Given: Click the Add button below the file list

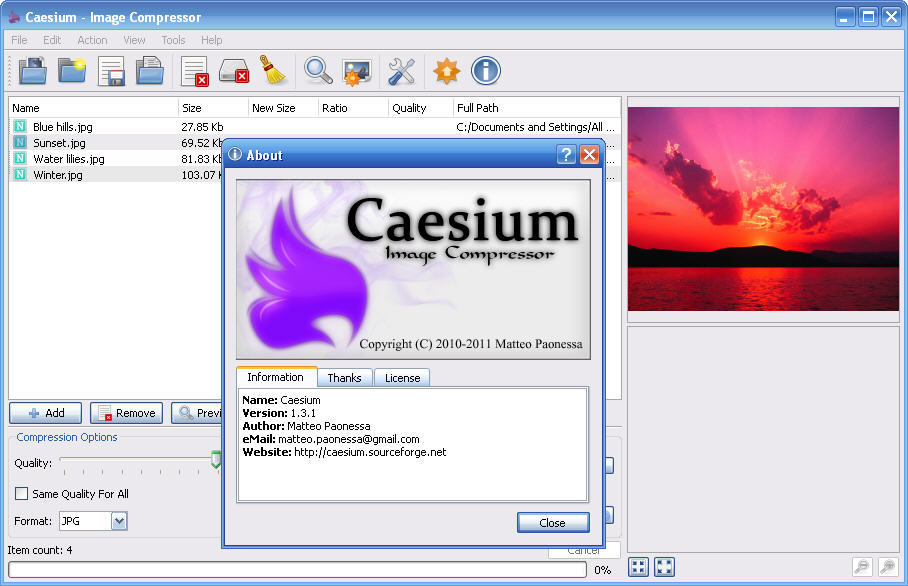Looking at the screenshot, I should tap(45, 413).
